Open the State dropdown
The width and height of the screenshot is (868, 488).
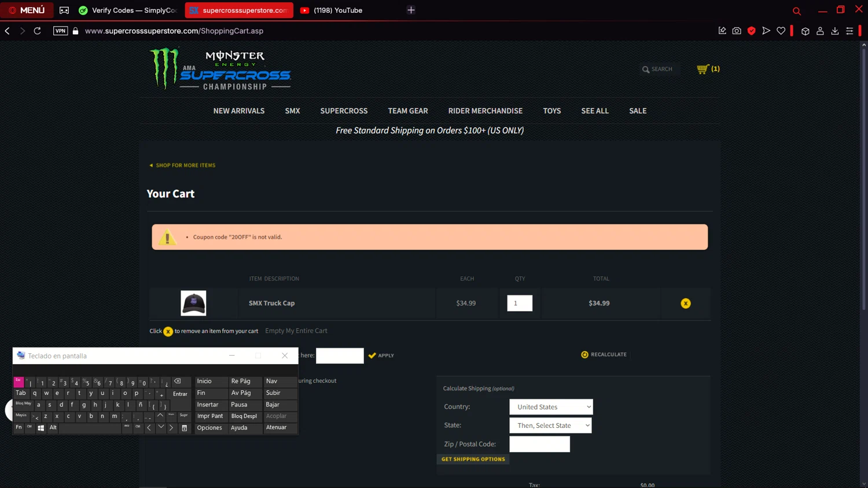(x=550, y=426)
